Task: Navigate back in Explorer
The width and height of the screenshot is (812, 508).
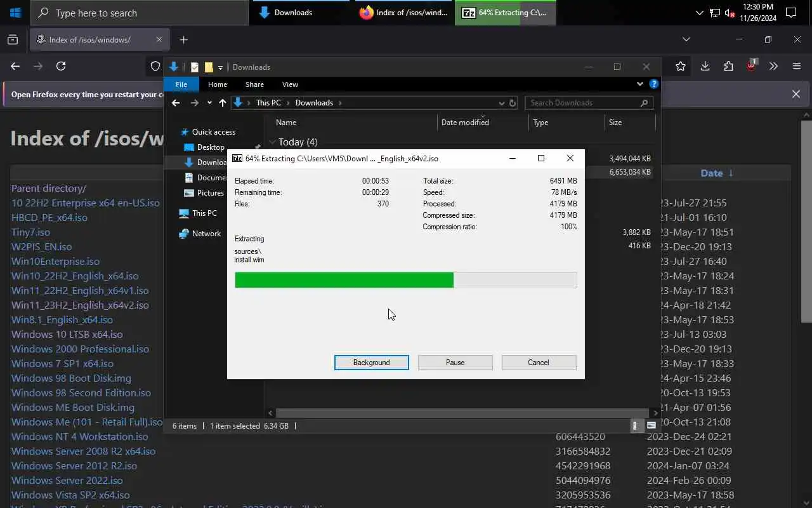Action: pos(176,103)
